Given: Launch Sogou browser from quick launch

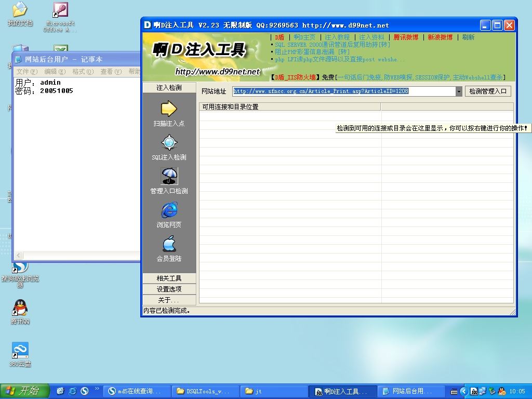Looking at the screenshot, I should pyautogui.click(x=84, y=391).
